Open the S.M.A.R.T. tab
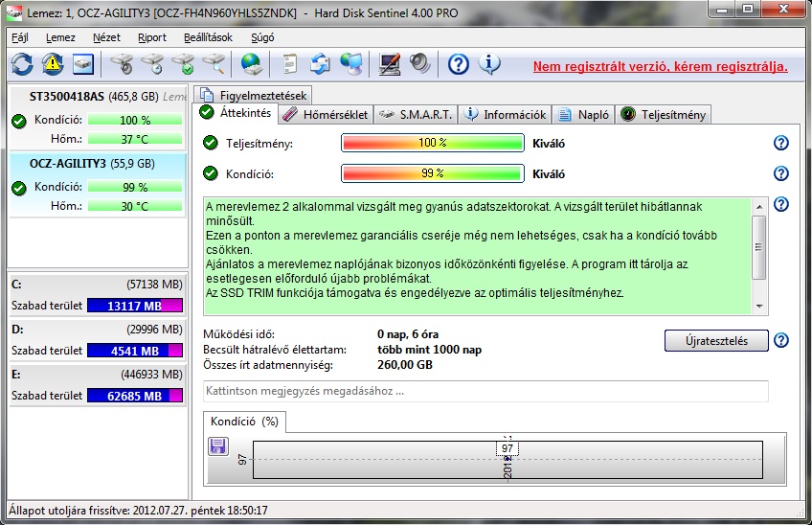Viewport: 812px width, 525px height. click(x=416, y=115)
